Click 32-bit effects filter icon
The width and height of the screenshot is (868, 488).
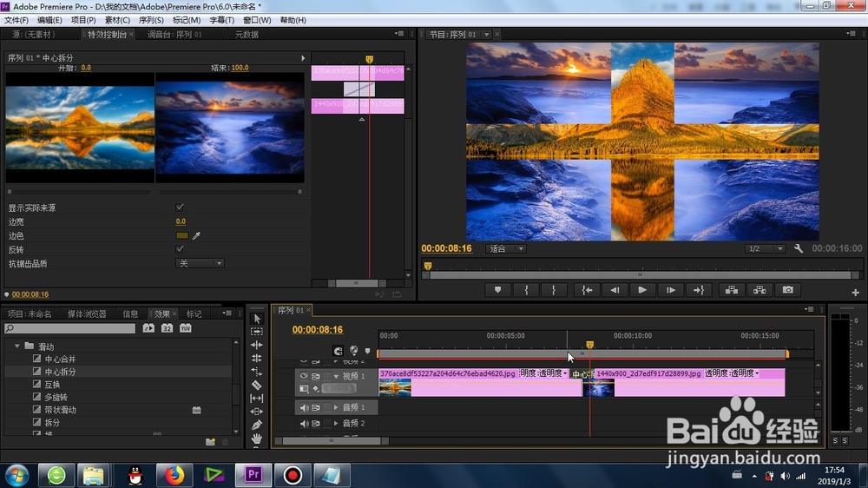[x=167, y=328]
